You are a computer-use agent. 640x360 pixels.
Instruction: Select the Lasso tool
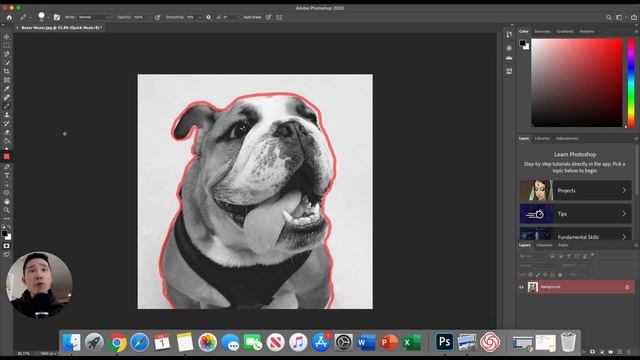pyautogui.click(x=7, y=54)
